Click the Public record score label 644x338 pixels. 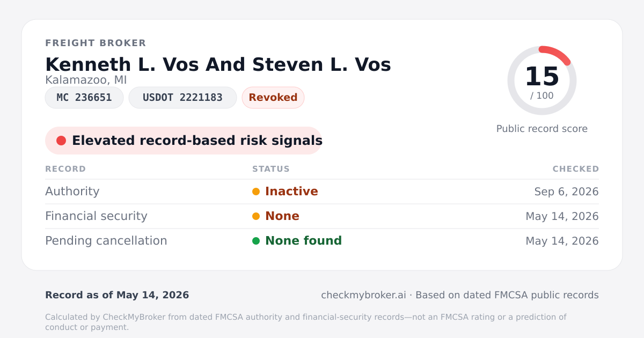pyautogui.click(x=542, y=129)
